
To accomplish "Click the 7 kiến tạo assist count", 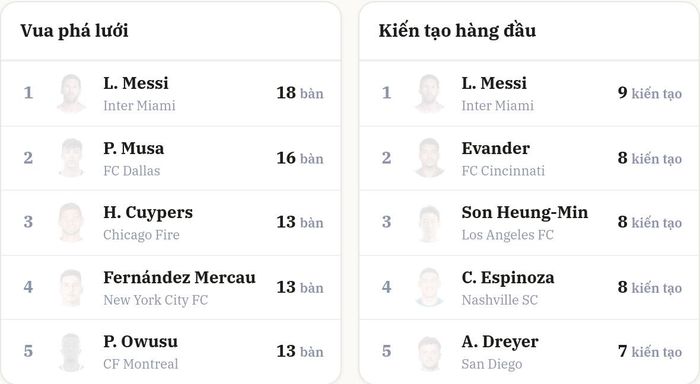I will [650, 351].
